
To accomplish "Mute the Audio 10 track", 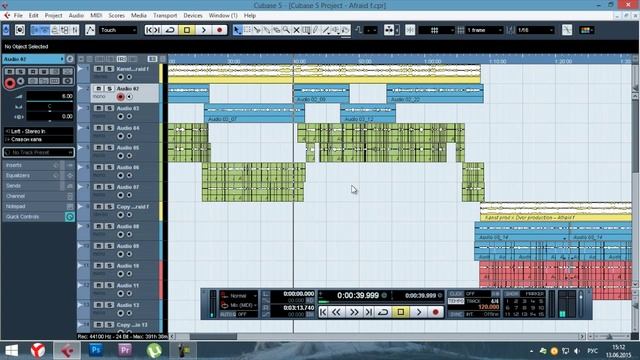I will [x=98, y=266].
